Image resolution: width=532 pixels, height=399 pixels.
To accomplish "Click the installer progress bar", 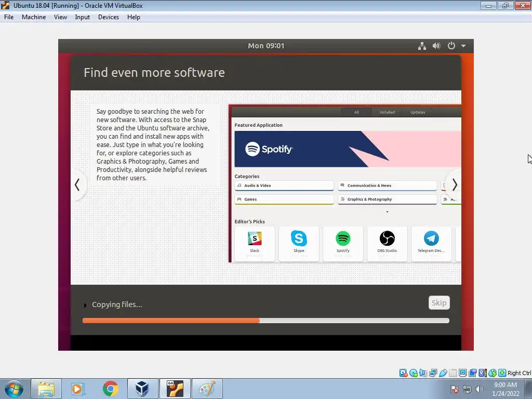I will point(265,321).
